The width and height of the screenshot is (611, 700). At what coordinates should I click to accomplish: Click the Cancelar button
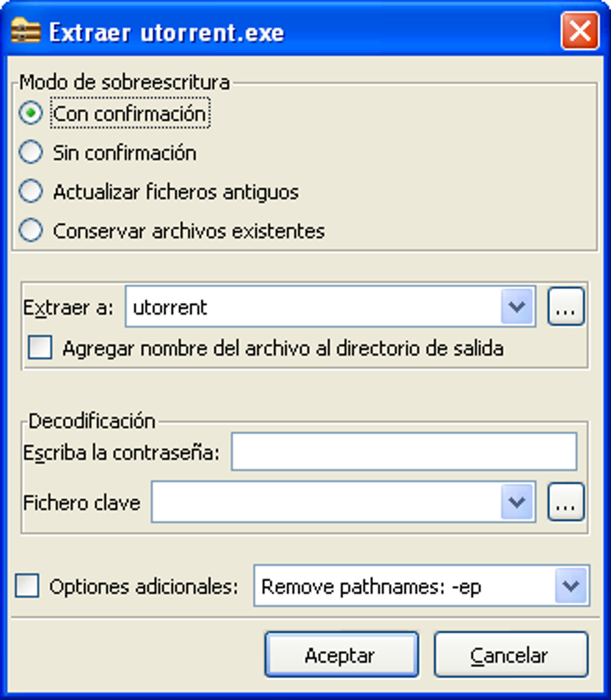(x=511, y=654)
